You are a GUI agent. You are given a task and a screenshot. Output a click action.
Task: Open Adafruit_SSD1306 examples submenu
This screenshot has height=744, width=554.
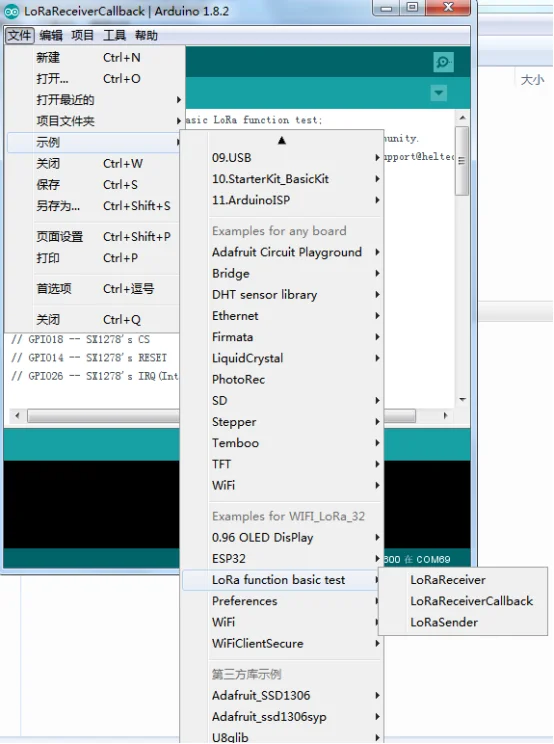click(x=282, y=696)
